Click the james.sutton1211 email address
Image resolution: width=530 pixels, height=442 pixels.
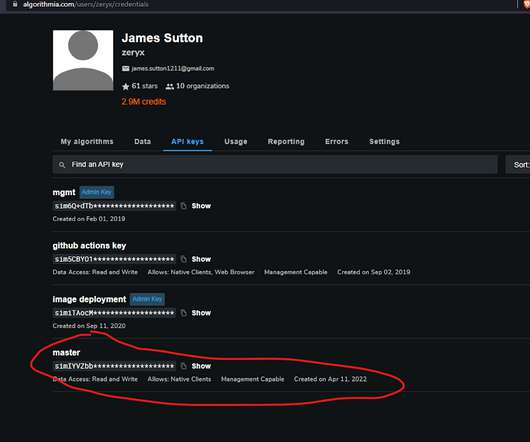[x=173, y=69]
